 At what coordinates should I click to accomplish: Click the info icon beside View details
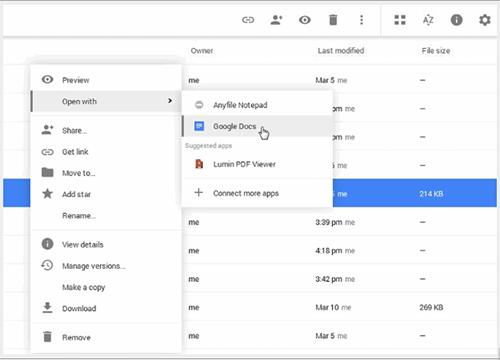point(47,244)
